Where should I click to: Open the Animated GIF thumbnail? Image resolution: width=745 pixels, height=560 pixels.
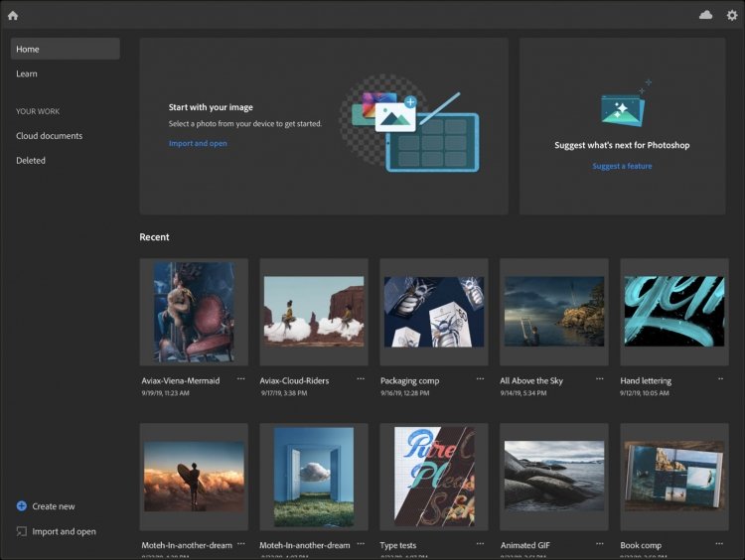pyautogui.click(x=554, y=477)
